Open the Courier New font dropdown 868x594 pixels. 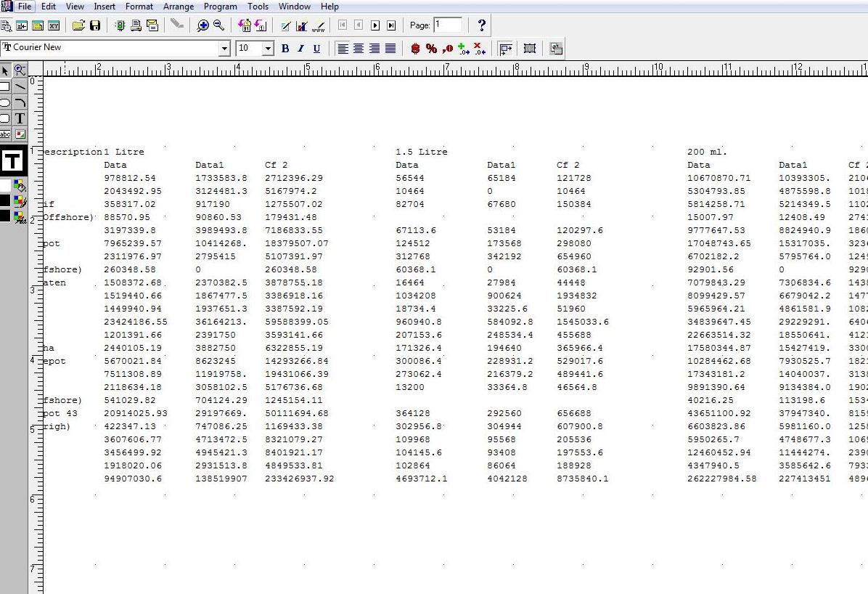[224, 49]
